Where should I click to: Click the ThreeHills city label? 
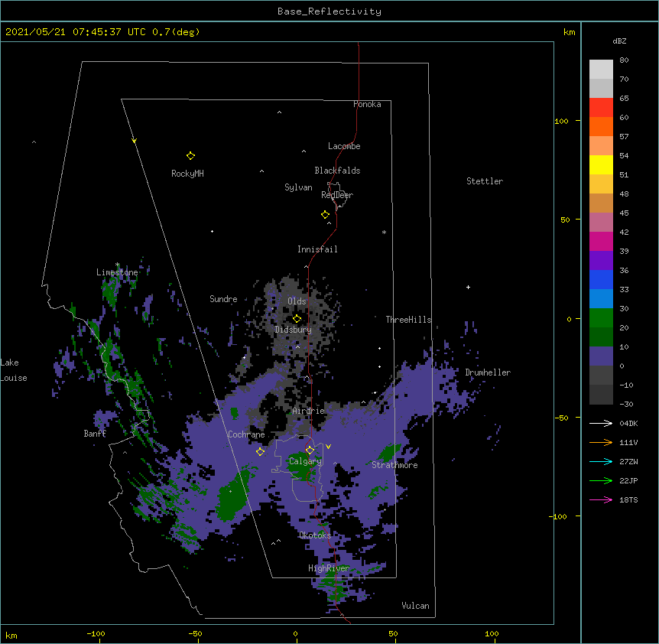pyautogui.click(x=408, y=320)
